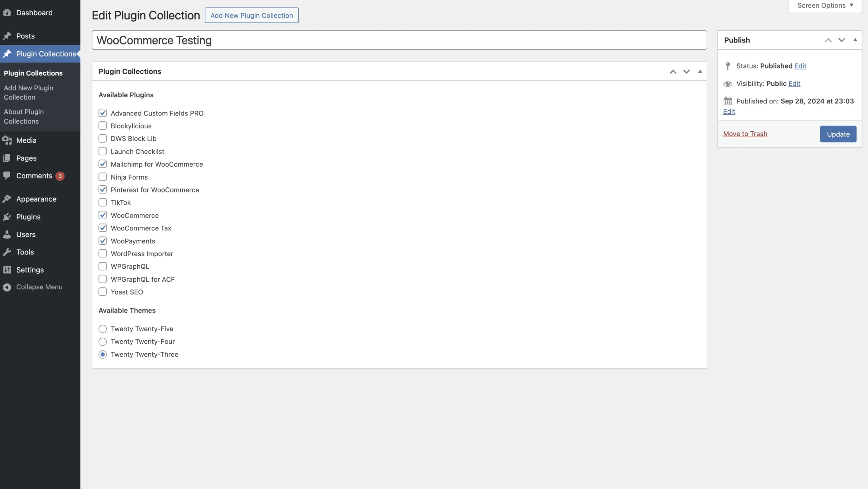This screenshot has width=868, height=489.
Task: Uncheck the WooCommerce Tax checkbox
Action: click(x=102, y=228)
